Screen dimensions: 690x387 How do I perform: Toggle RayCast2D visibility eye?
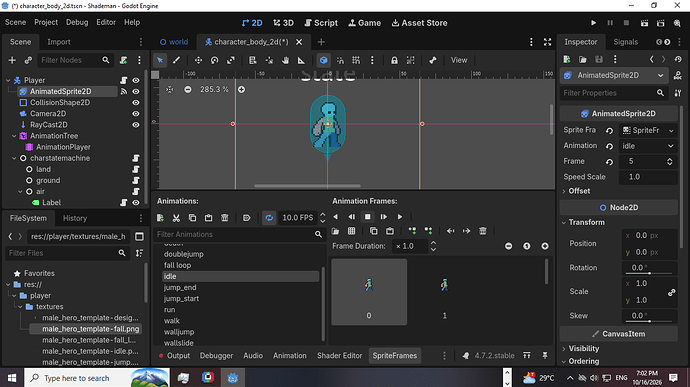[136, 125]
